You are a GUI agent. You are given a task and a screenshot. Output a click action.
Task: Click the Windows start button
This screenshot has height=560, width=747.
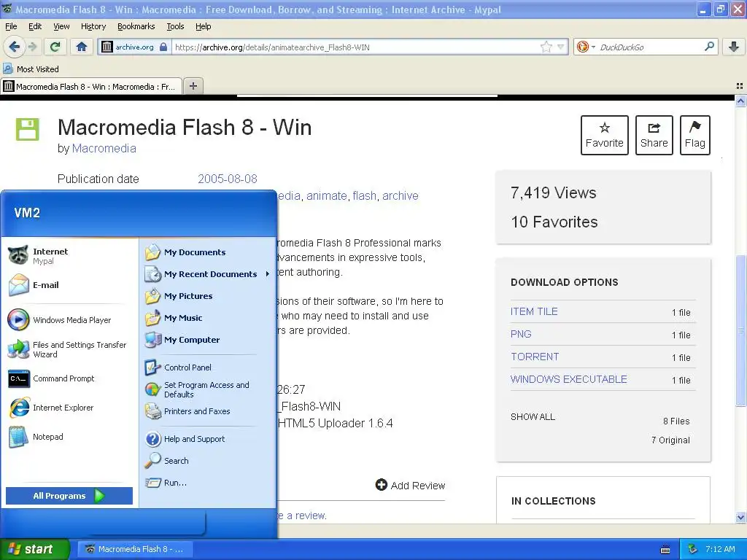pyautogui.click(x=34, y=549)
